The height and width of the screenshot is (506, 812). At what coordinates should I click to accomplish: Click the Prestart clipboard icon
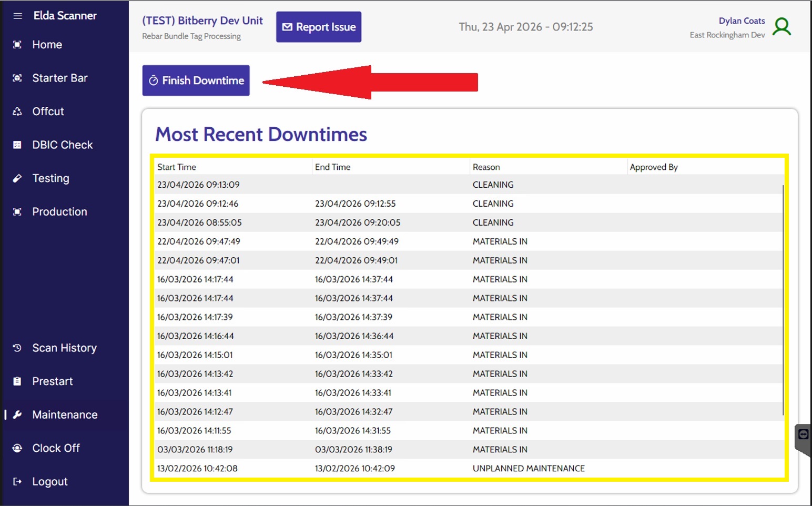(x=17, y=381)
